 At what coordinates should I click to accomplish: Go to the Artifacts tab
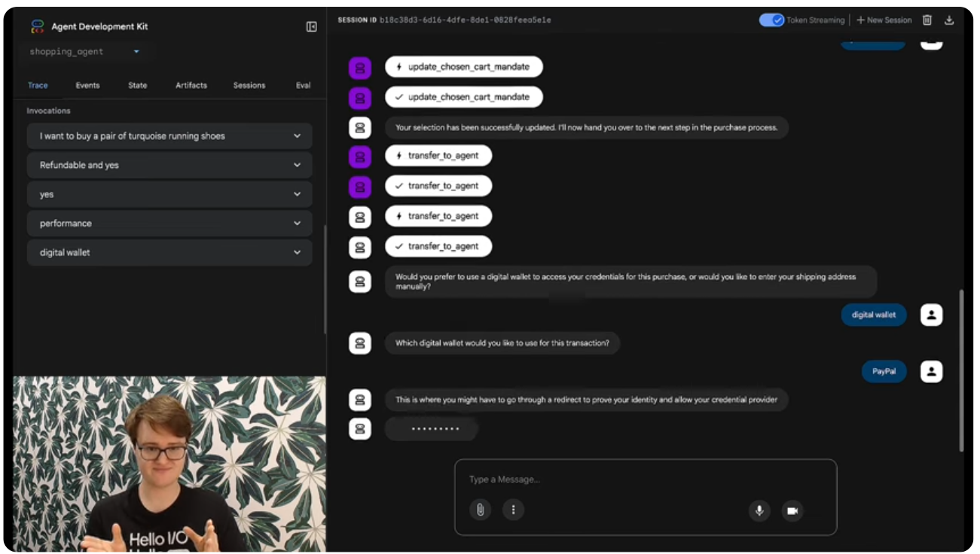(x=191, y=85)
